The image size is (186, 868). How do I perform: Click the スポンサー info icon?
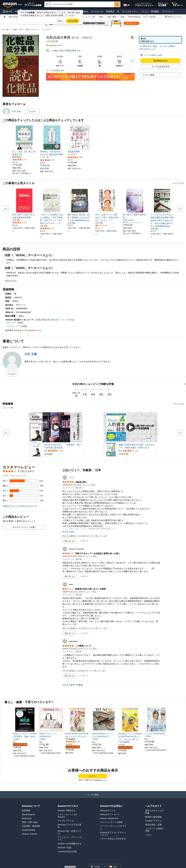click(12, 408)
